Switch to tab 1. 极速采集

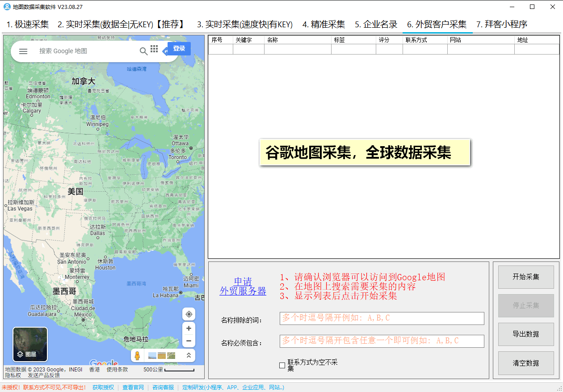(x=28, y=25)
